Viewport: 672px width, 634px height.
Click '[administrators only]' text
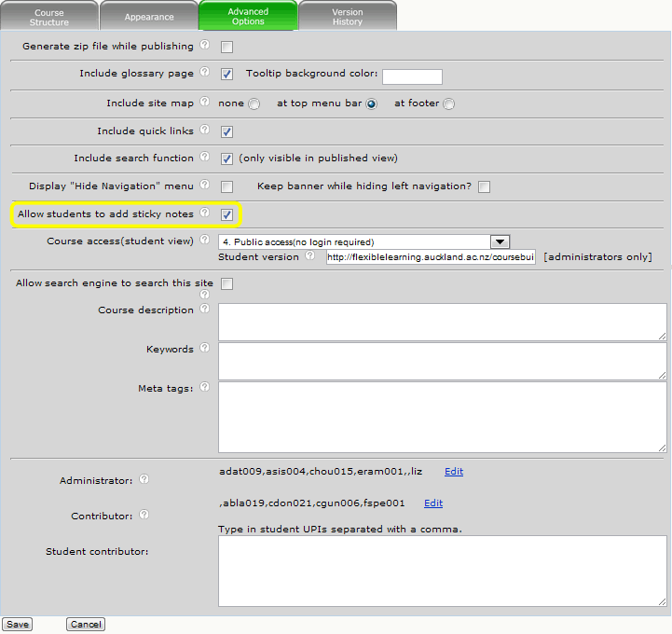597,256
